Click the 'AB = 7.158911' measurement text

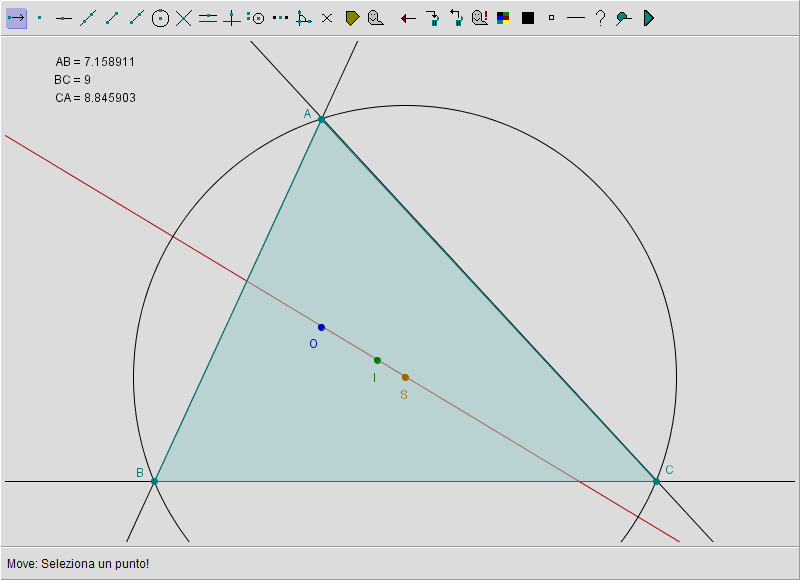coord(95,62)
